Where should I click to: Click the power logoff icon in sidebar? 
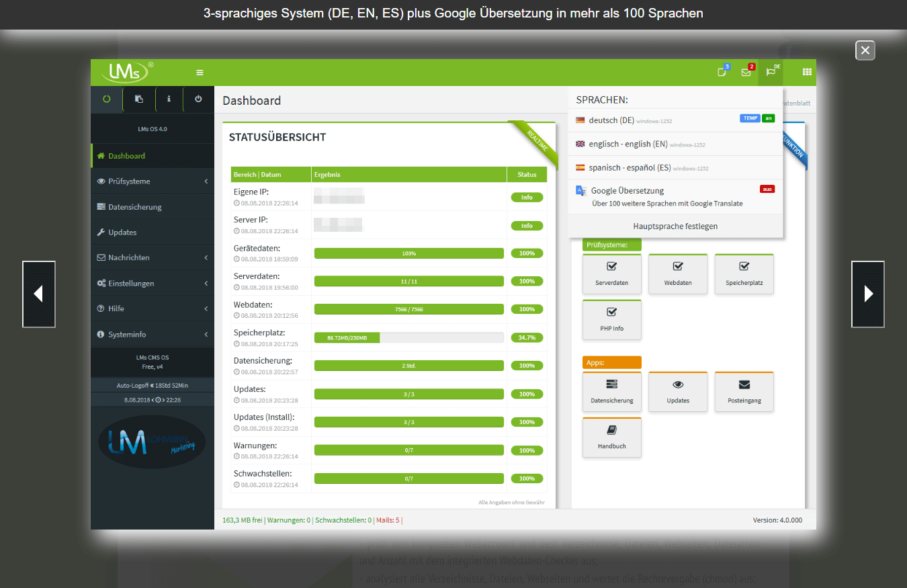[x=198, y=99]
